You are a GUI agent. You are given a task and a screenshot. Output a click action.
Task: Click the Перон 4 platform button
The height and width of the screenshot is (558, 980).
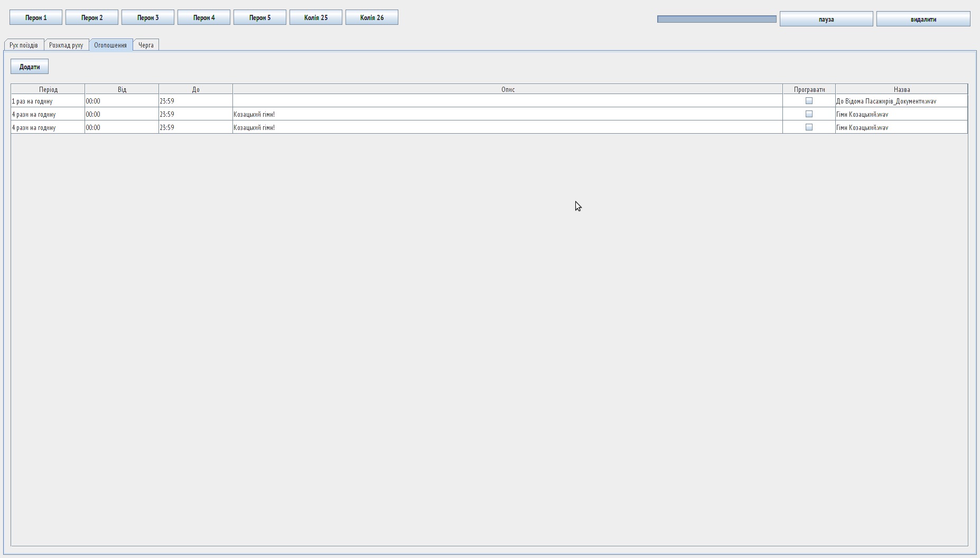(204, 17)
